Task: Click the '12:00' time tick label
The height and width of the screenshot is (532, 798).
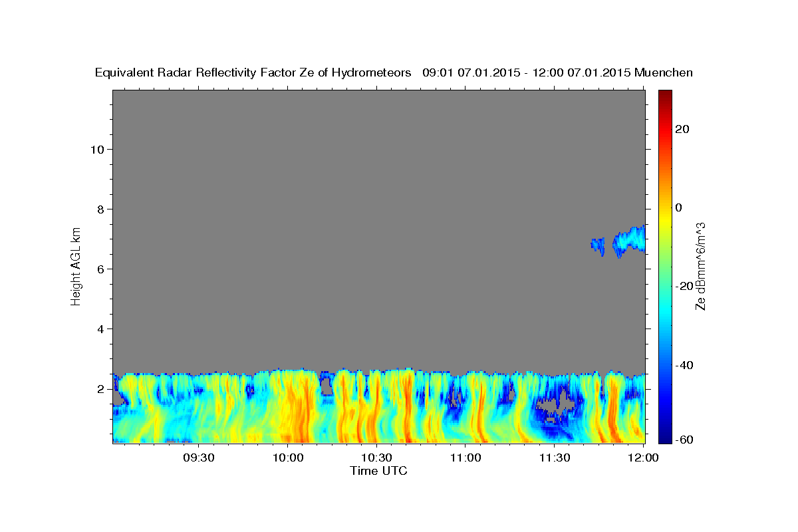Action: tap(643, 458)
